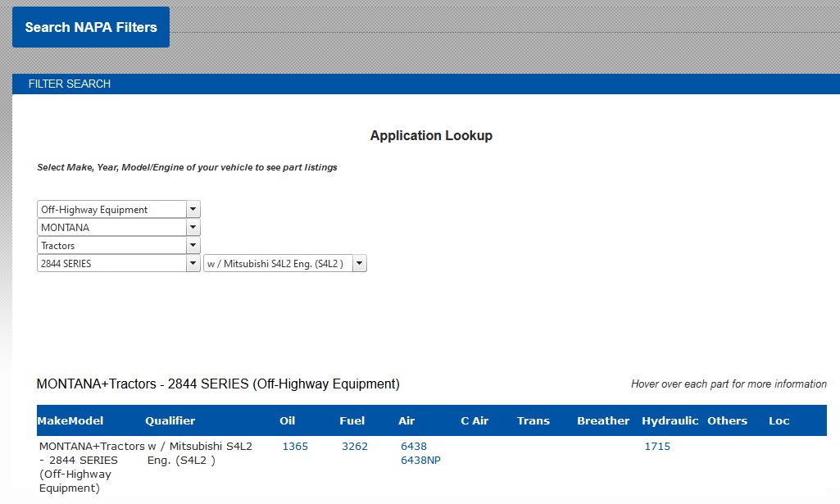Open hydraulic filter part 1715
Screen dimensions: 840x504
coord(657,446)
